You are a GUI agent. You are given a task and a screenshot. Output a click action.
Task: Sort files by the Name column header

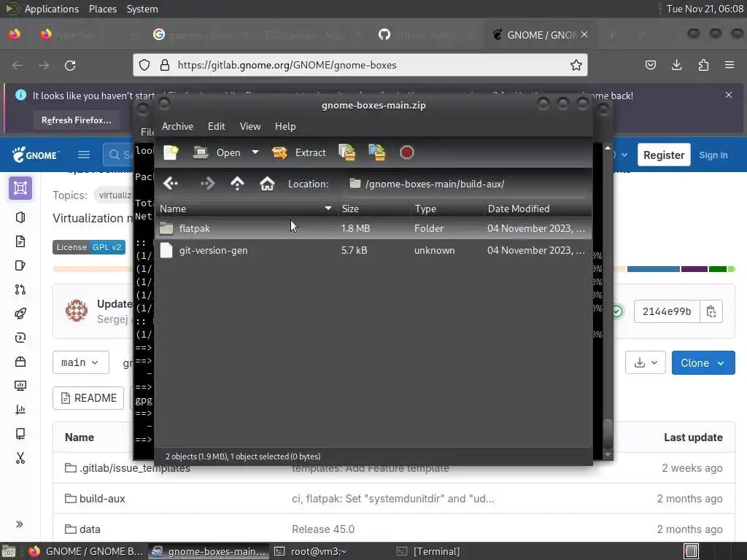click(246, 209)
